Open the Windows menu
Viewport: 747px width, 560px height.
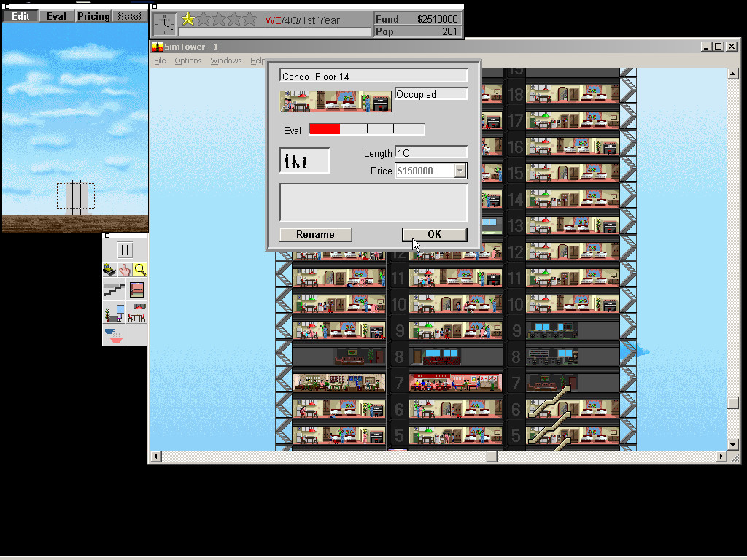(x=226, y=61)
